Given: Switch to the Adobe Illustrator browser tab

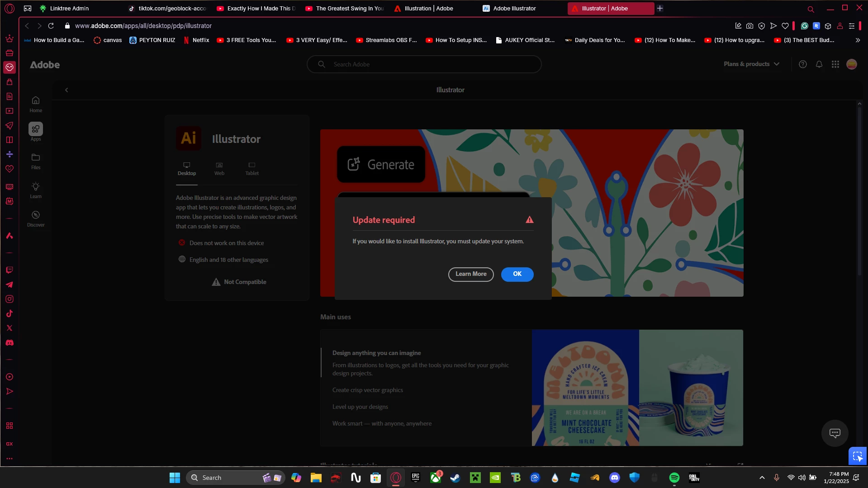Looking at the screenshot, I should coord(514,8).
